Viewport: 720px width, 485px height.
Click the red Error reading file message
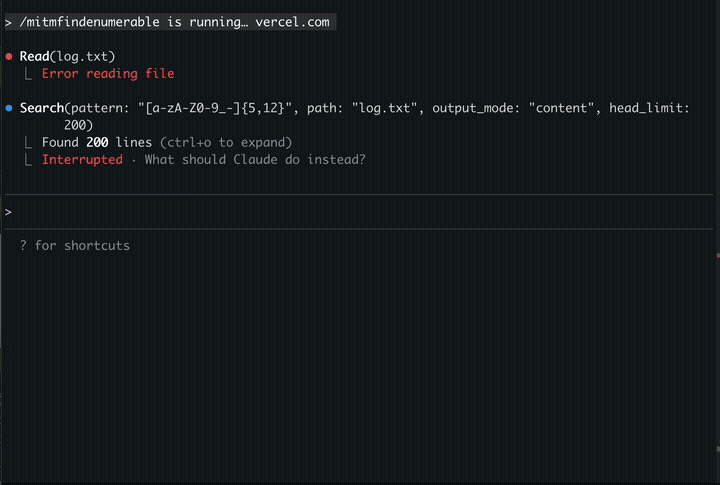[x=108, y=74]
